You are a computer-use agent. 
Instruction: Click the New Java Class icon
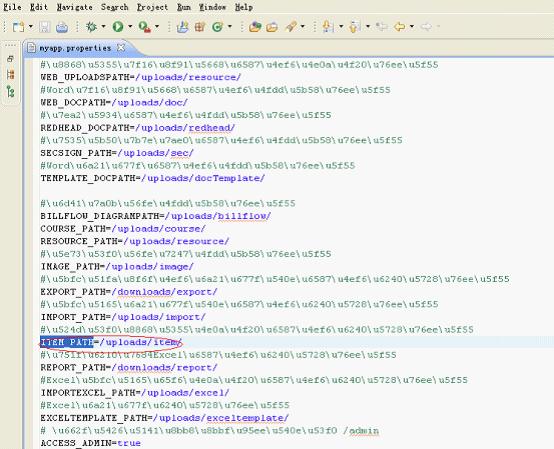click(x=218, y=26)
